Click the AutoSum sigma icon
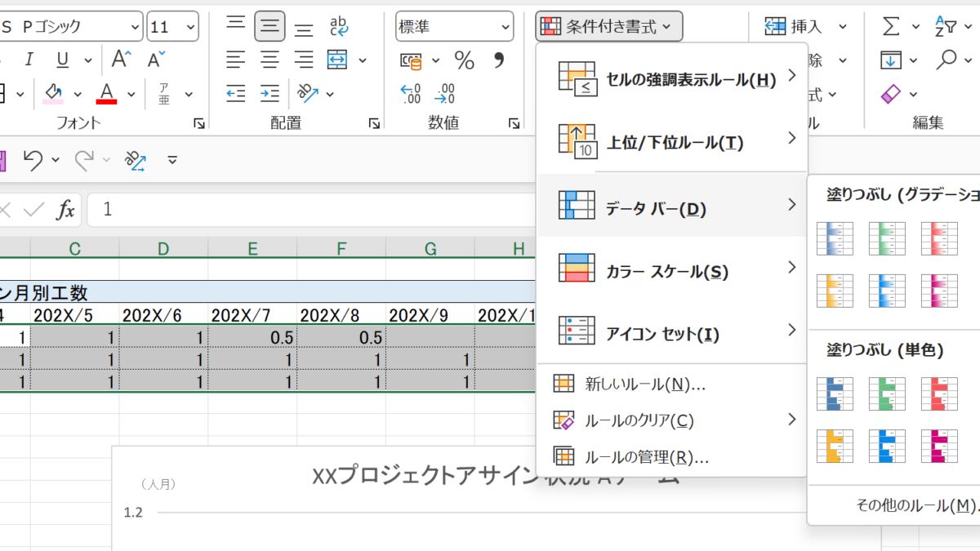 coord(892,26)
